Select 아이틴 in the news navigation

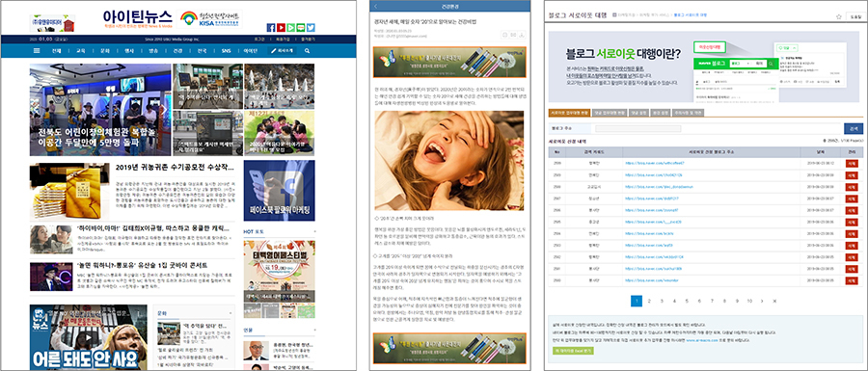(250, 51)
